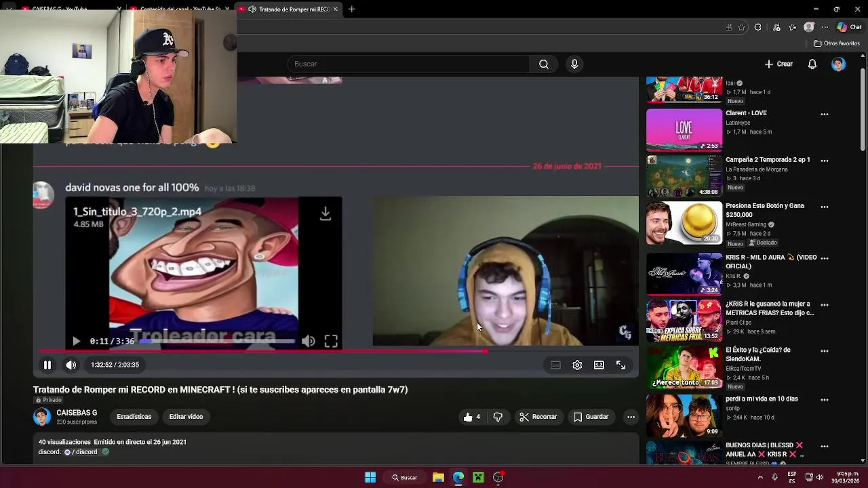The width and height of the screenshot is (868, 488).
Task: Click the taskbar Buscar search box
Action: (x=404, y=478)
